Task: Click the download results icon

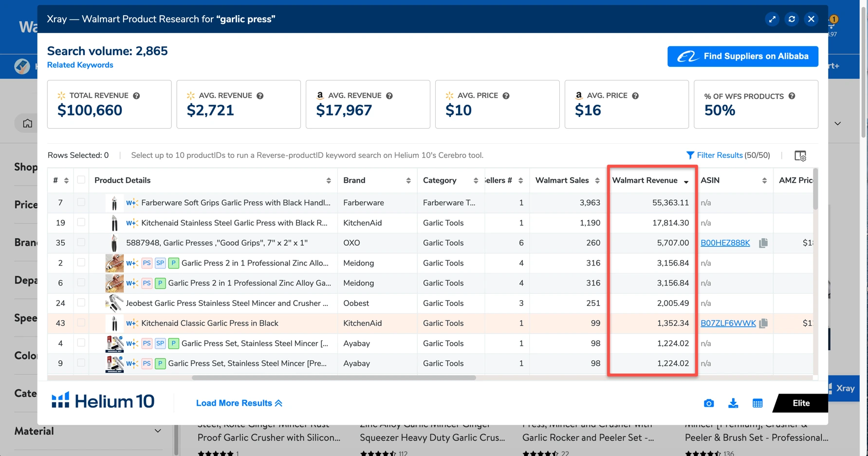Action: pos(733,403)
